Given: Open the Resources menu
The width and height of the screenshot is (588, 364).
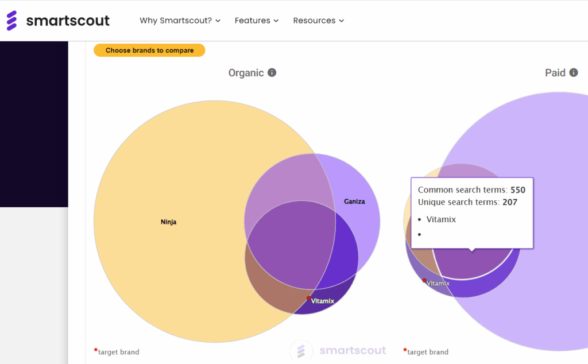Looking at the screenshot, I should coord(318,21).
